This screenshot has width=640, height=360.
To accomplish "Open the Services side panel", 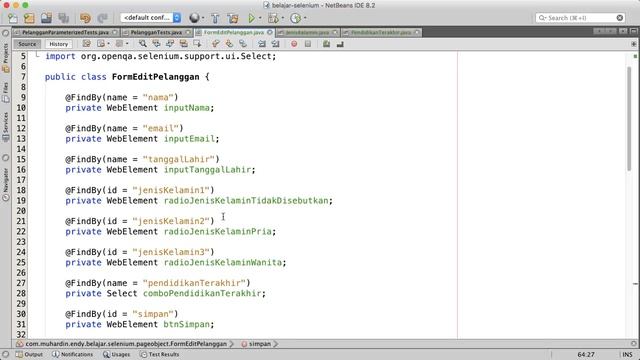I will pos(6,127).
